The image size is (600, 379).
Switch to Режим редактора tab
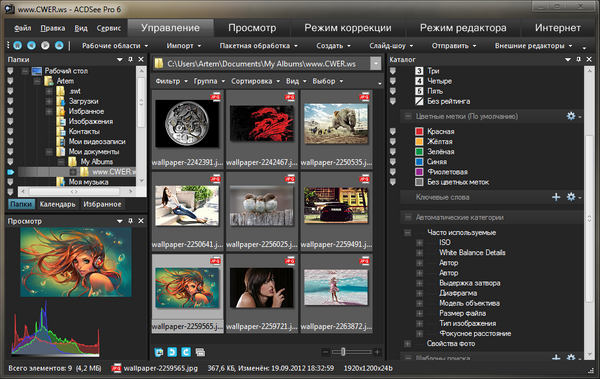(463, 28)
